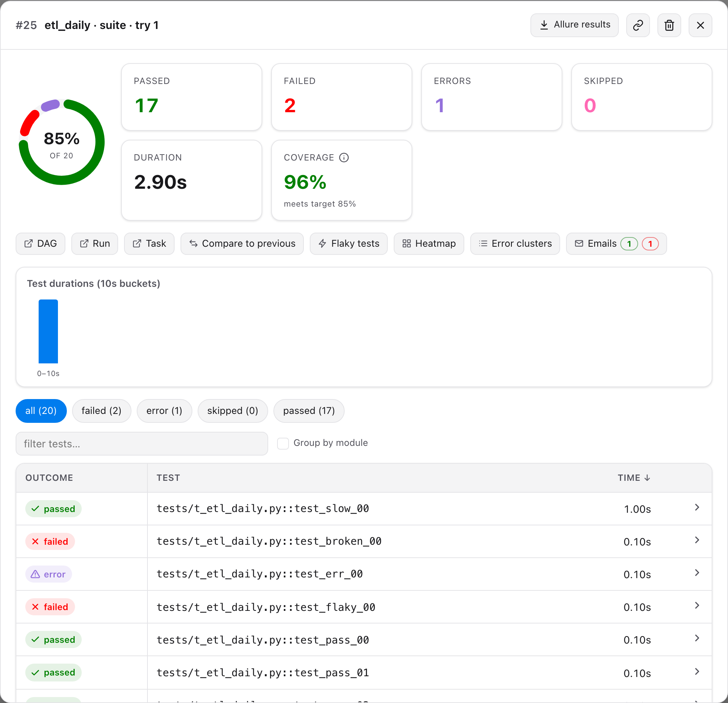
Task: Click tests/t_etl_daily.py::test_slow_00 name
Action: 263,509
